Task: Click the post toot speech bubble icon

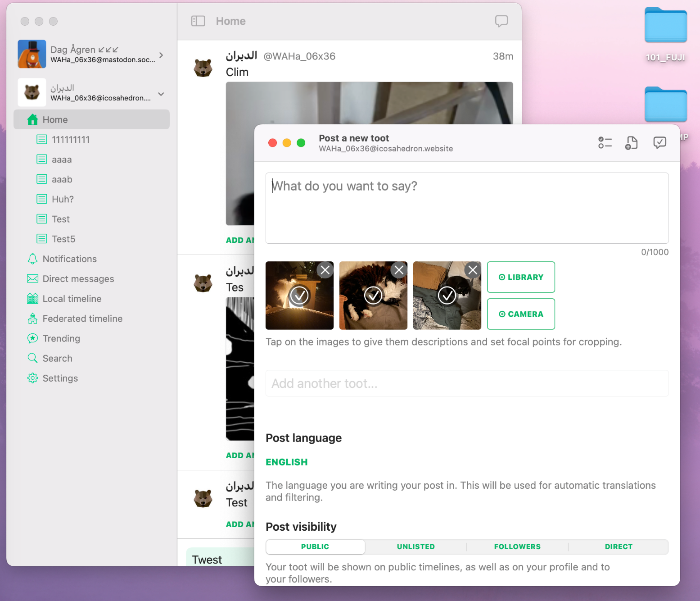Action: coord(659,143)
